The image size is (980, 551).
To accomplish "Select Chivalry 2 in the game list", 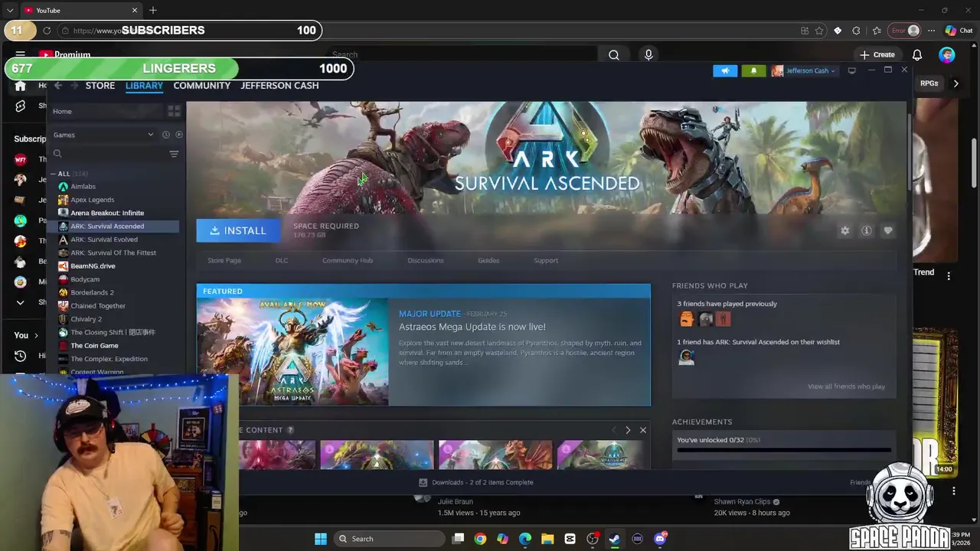I will 86,319.
